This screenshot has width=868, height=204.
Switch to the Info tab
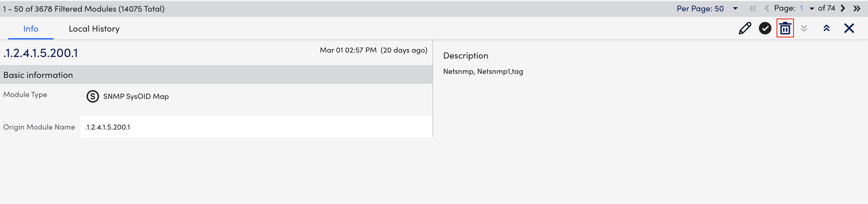click(31, 29)
